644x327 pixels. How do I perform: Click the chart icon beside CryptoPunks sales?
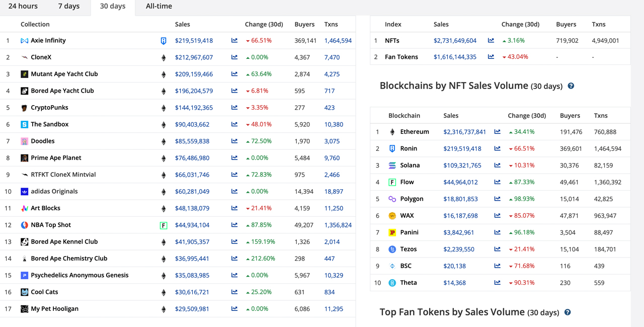point(234,107)
